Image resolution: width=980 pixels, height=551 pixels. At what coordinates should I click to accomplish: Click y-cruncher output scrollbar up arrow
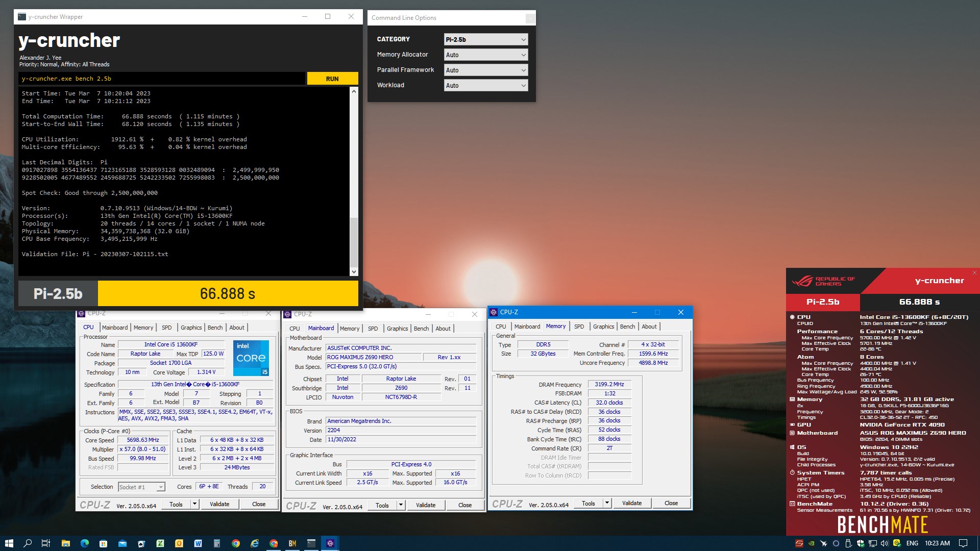[354, 91]
